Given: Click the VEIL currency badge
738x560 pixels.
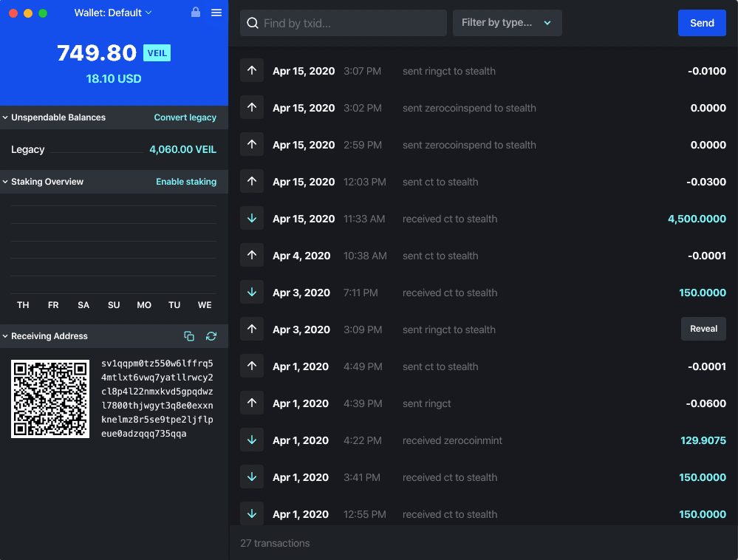Looking at the screenshot, I should click(x=157, y=52).
